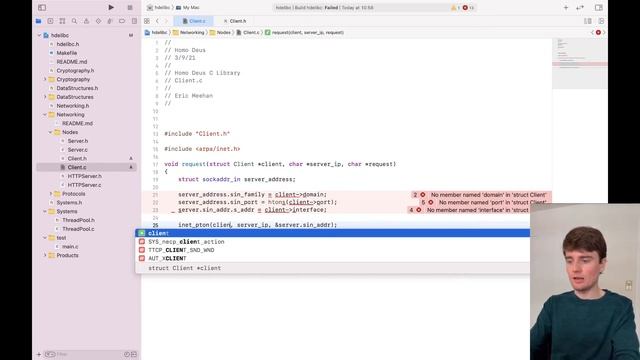Click the minimap code overview
Screen dimensions: 640x360
(580, 63)
